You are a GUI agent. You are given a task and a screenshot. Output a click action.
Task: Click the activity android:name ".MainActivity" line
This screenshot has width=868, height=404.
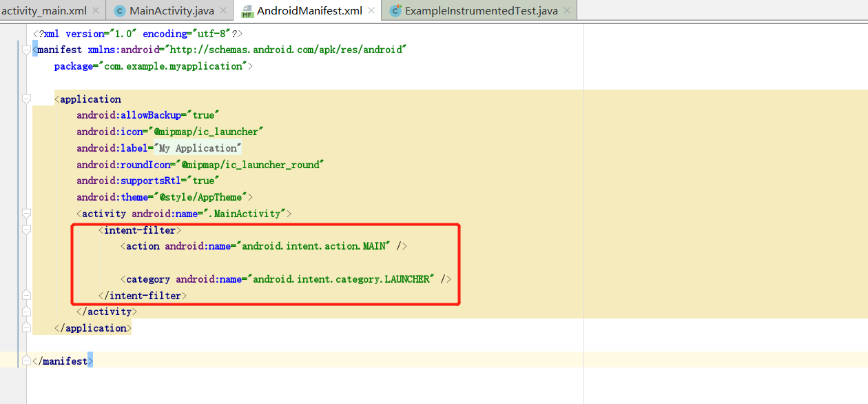pos(184,214)
